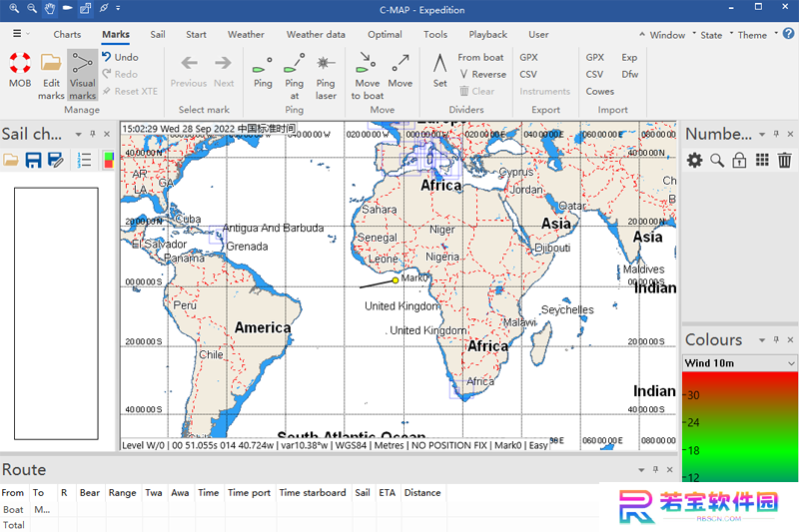Click the MOB lifebuoy icon
This screenshot has width=799, height=532.
point(20,63)
